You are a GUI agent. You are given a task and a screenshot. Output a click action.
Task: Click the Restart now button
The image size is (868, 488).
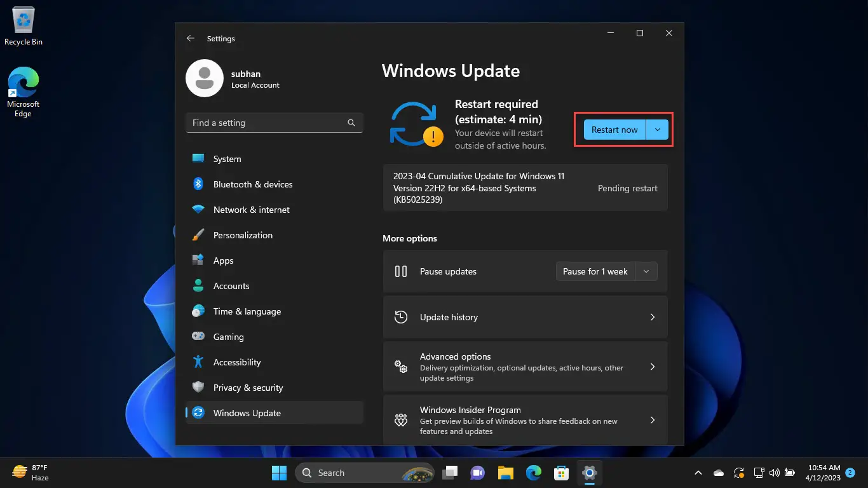(x=614, y=130)
